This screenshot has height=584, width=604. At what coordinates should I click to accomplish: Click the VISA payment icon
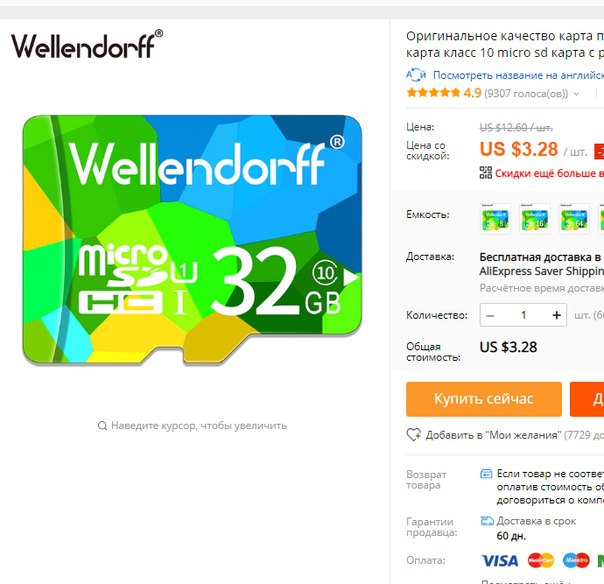[500, 561]
